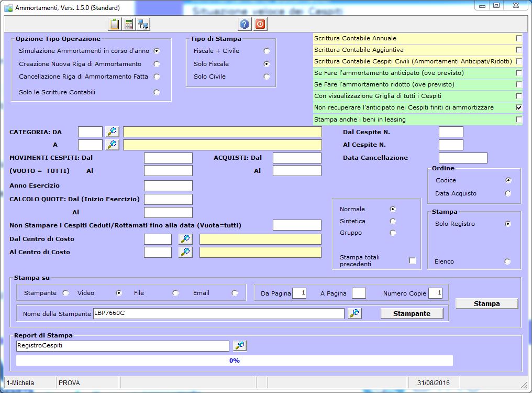
Task: Click the Stampante button
Action: 412,313
